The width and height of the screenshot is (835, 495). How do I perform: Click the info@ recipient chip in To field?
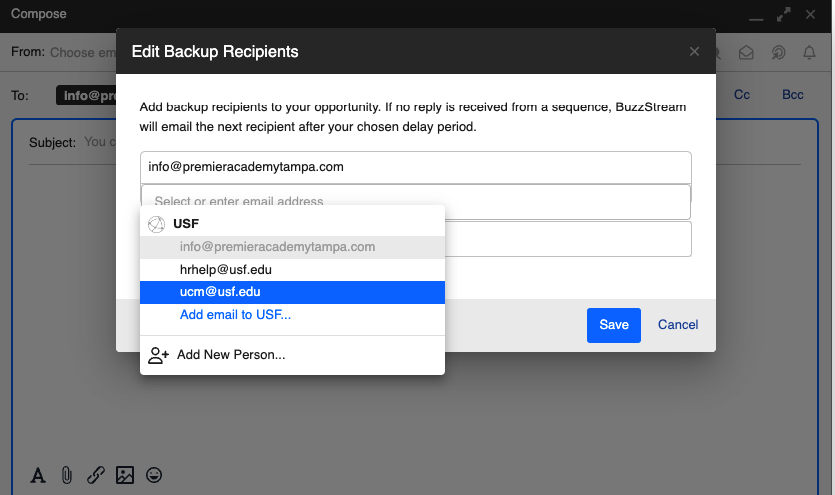pyautogui.click(x=86, y=95)
